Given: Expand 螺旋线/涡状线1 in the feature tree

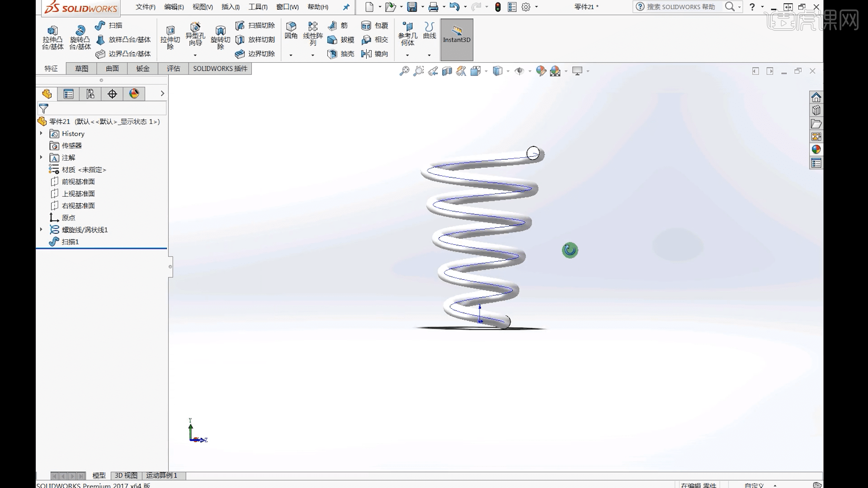Looking at the screenshot, I should pyautogui.click(x=42, y=230).
